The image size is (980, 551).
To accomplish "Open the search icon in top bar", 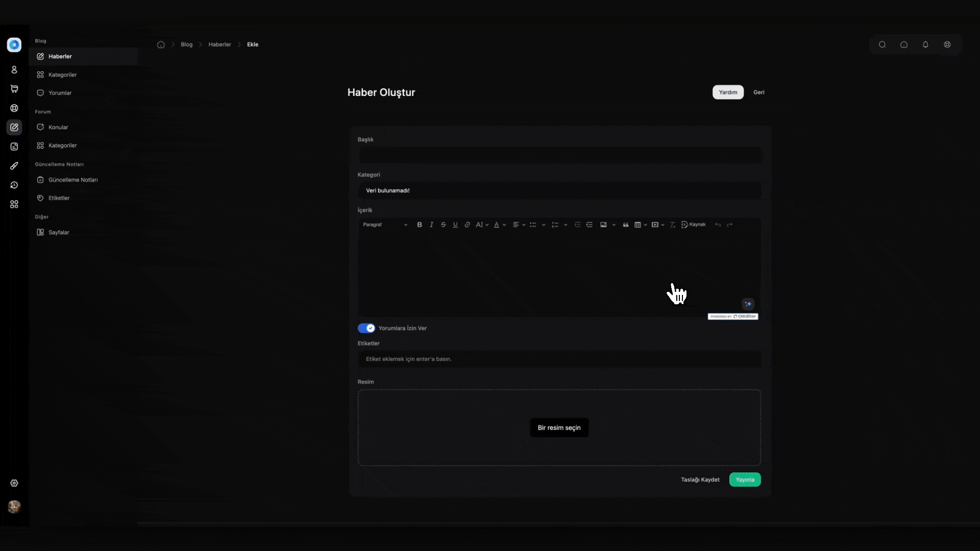I will click(882, 44).
